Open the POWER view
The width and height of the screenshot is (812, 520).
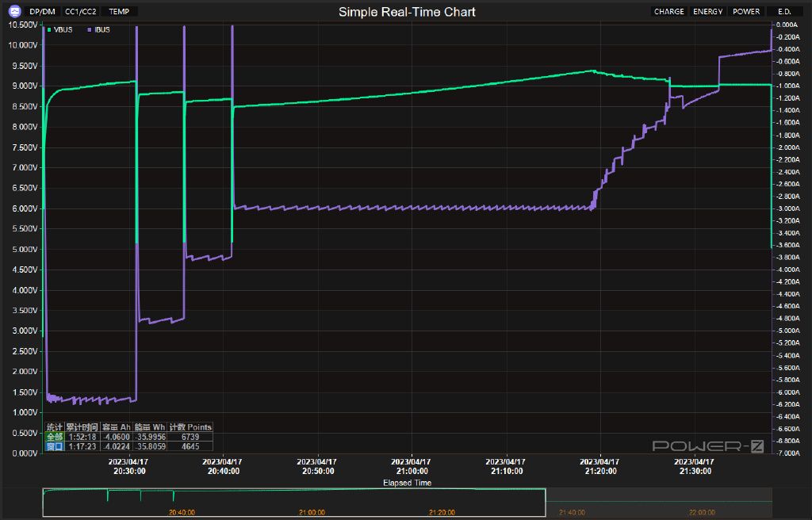coord(746,12)
